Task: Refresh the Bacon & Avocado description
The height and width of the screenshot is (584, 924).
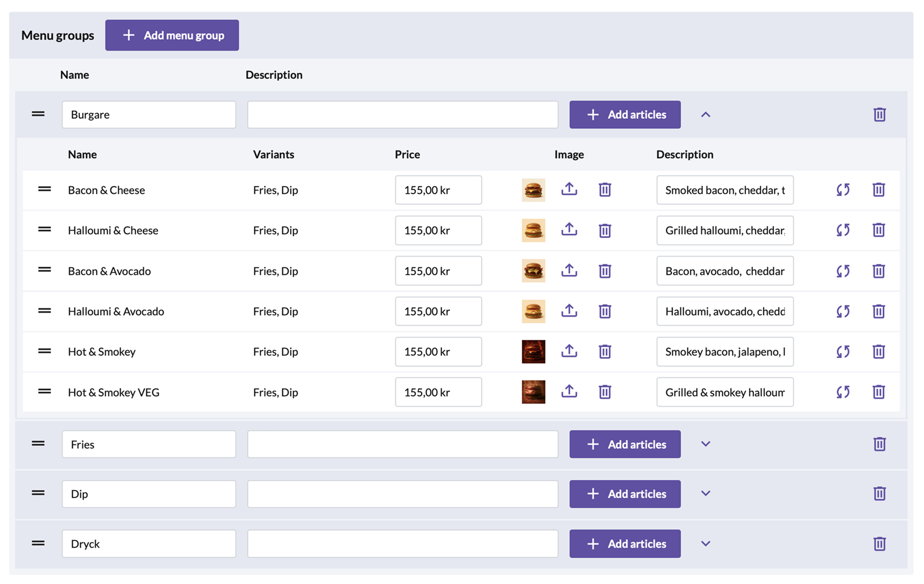Action: tap(842, 270)
